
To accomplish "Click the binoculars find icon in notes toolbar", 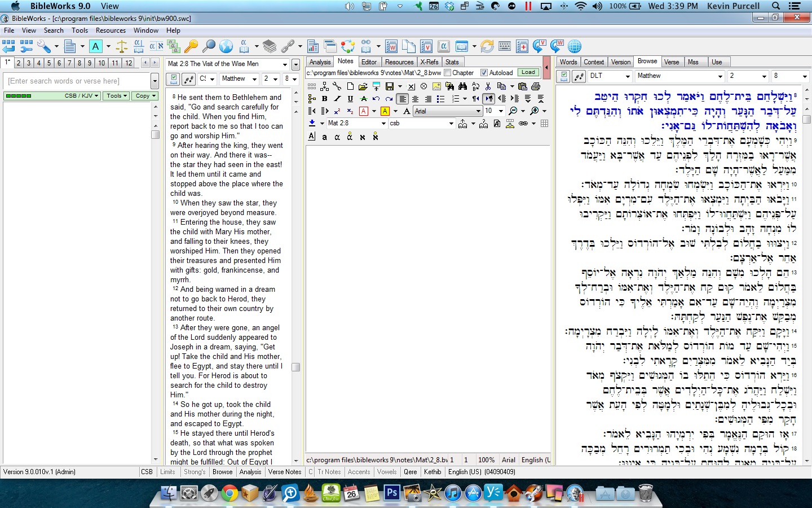I will point(462,86).
